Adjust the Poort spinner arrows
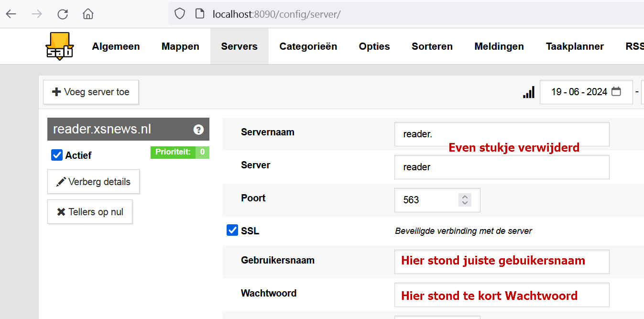 coord(465,200)
